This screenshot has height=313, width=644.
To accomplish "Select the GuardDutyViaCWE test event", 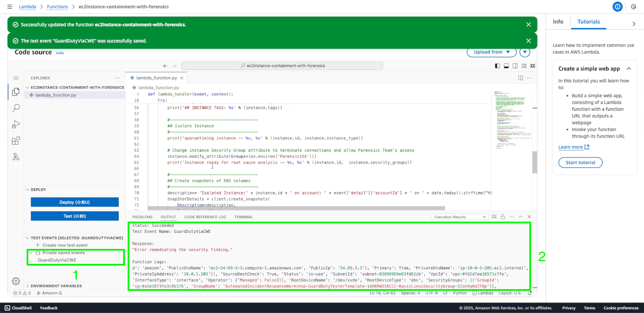I will [x=57, y=260].
